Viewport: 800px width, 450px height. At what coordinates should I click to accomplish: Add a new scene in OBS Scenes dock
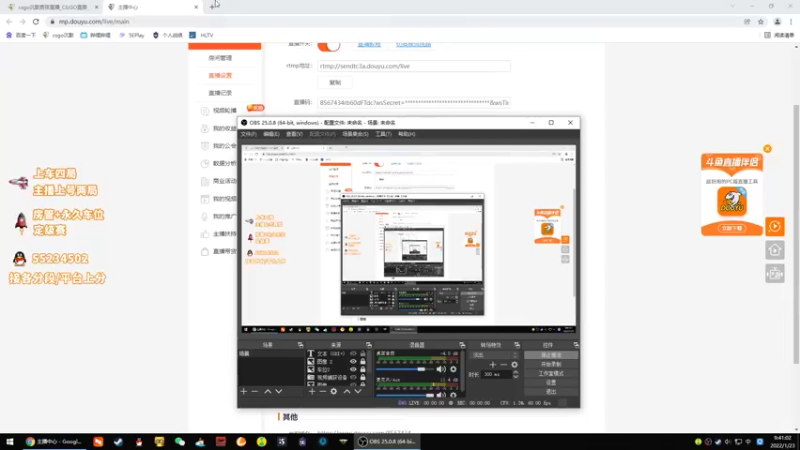pos(243,391)
